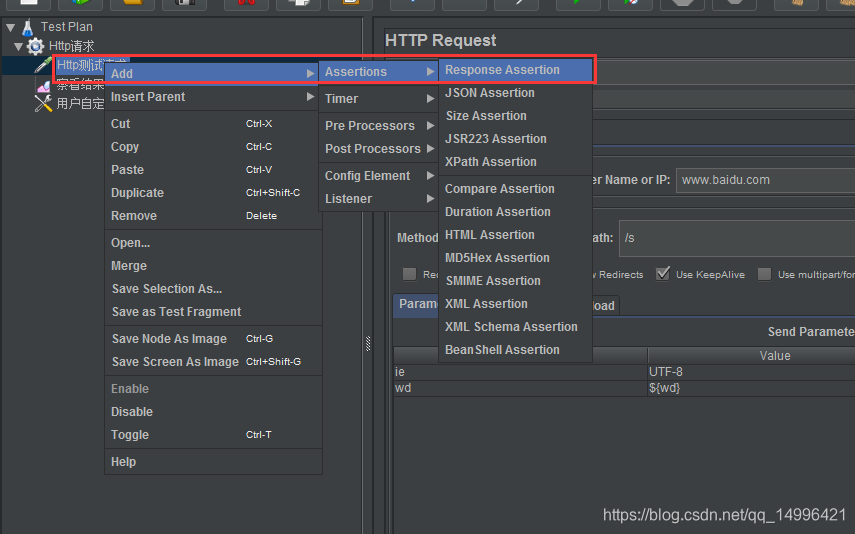Open the Insert Parent submenu
The image size is (855, 534).
(212, 97)
